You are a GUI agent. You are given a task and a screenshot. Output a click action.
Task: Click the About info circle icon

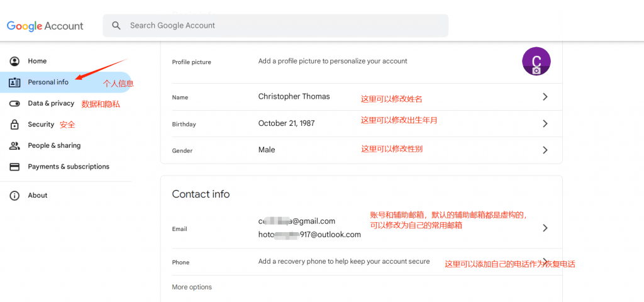pos(15,196)
